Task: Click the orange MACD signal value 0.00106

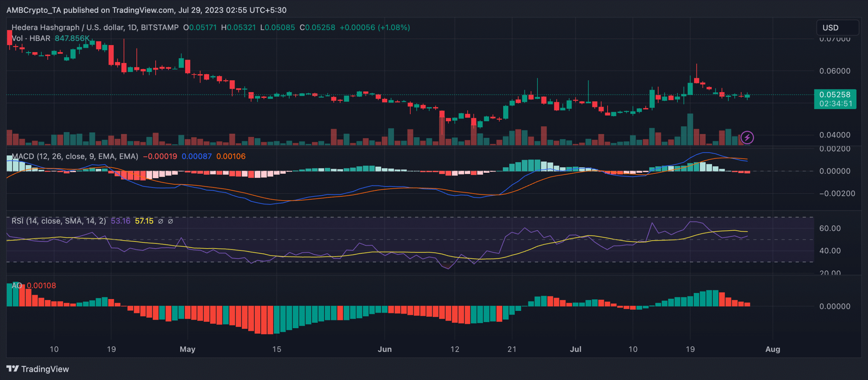Action: click(x=231, y=156)
